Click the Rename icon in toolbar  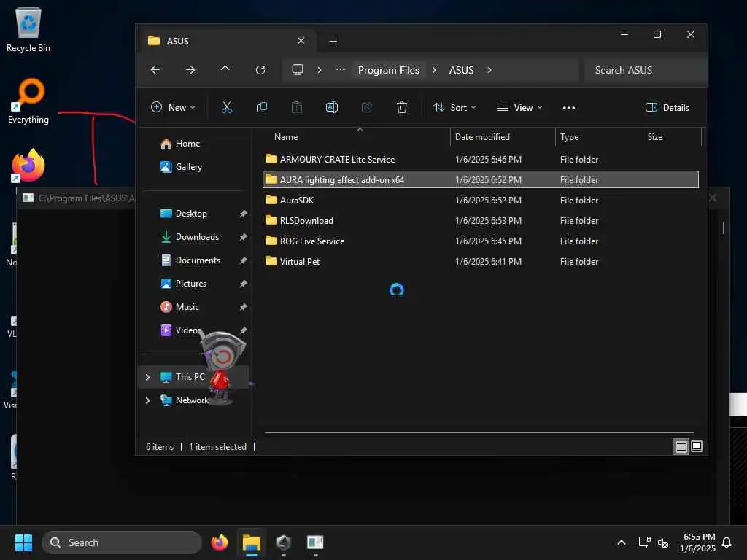pyautogui.click(x=332, y=108)
